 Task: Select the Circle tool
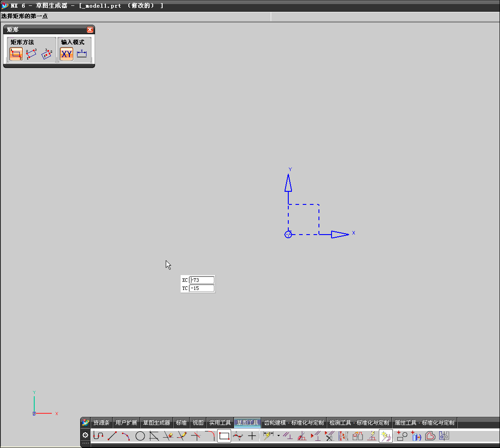[x=140, y=436]
